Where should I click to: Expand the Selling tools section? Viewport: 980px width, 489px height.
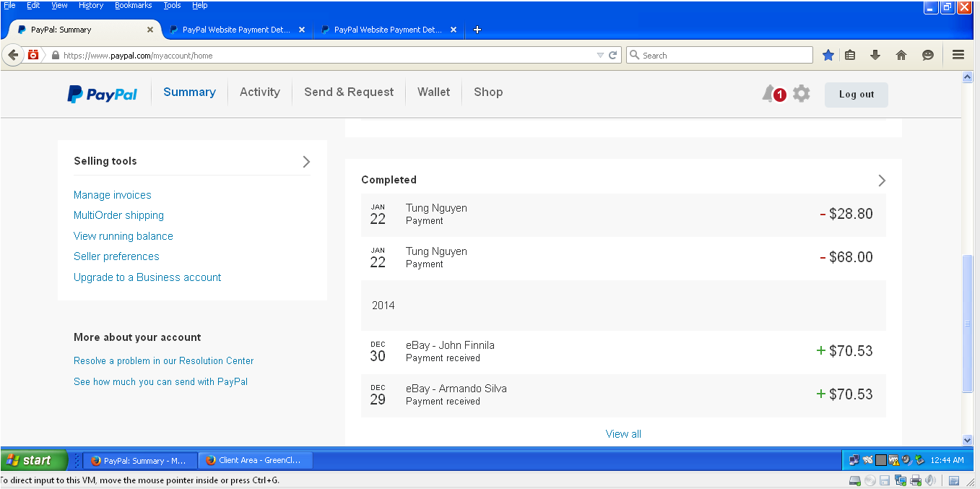306,162
